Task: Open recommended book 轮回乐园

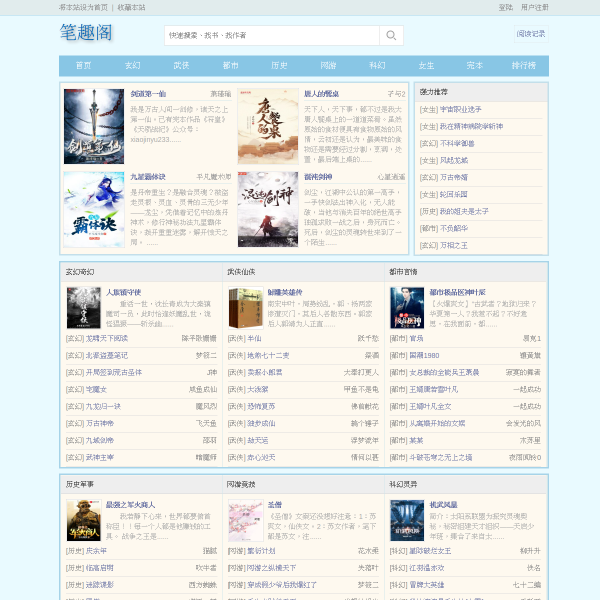Action: pyautogui.click(x=454, y=194)
